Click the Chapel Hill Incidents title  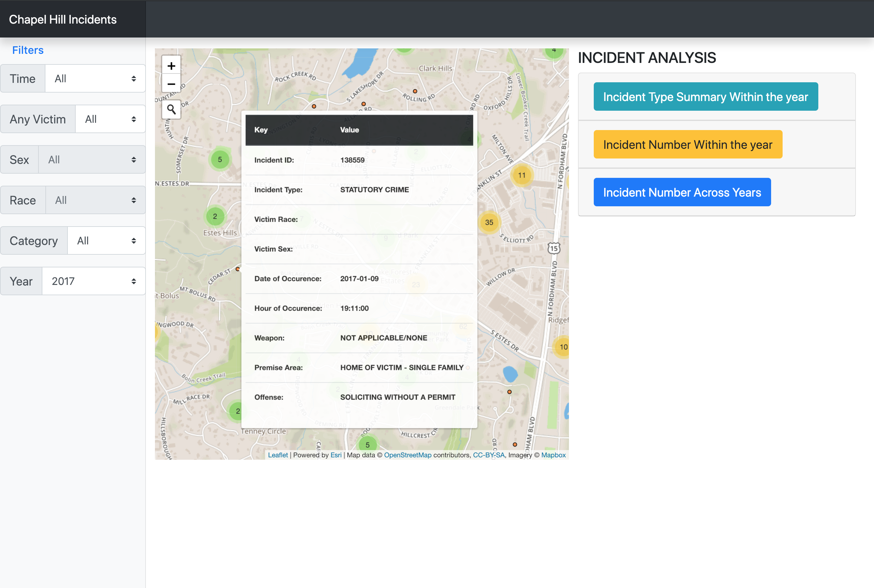[63, 19]
